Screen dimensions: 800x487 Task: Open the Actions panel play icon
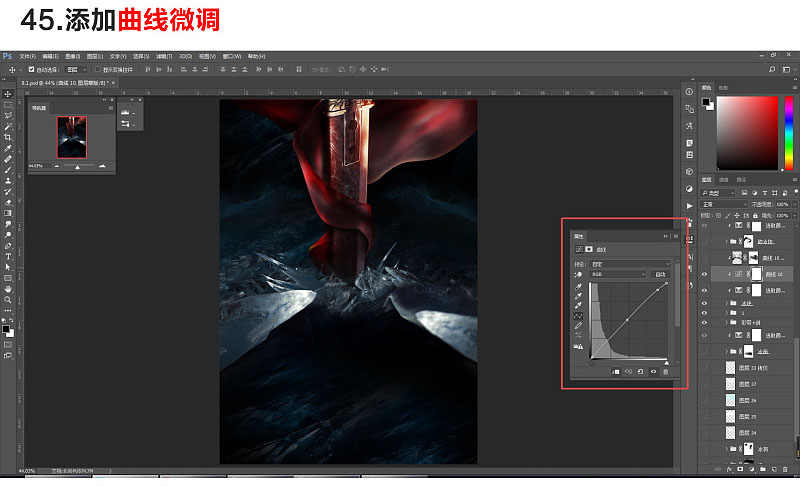689,206
